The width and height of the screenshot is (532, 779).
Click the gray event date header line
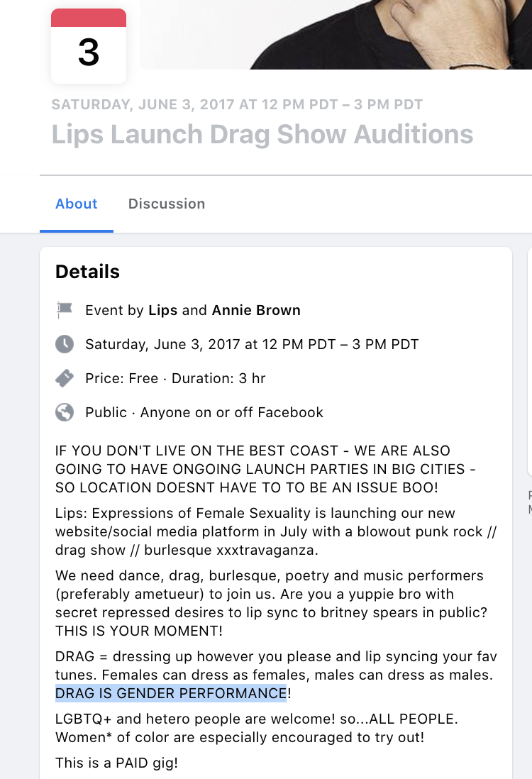coord(237,104)
